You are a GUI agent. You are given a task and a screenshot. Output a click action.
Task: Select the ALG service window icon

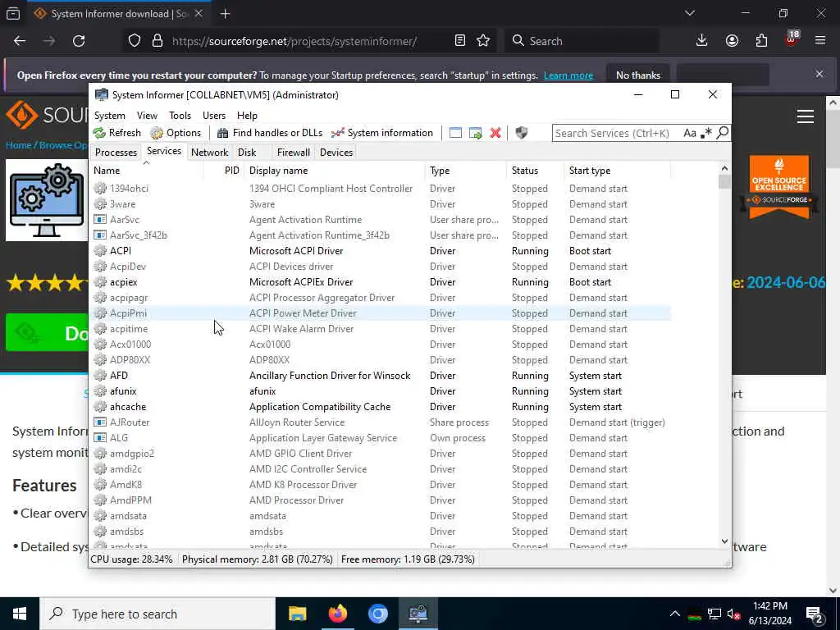(x=99, y=437)
